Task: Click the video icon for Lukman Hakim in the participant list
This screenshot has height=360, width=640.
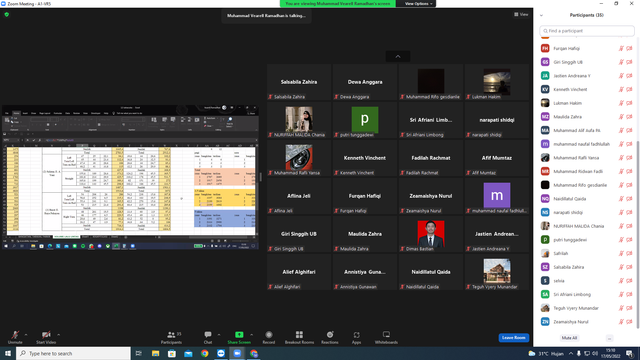Action: tap(629, 103)
